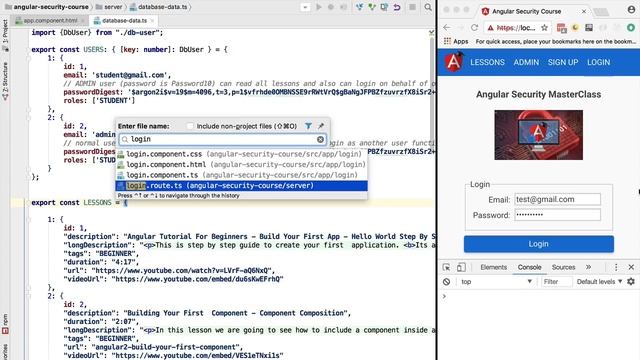Show more DevTools tabs chevron
The height and width of the screenshot is (360, 640).
[588, 267]
